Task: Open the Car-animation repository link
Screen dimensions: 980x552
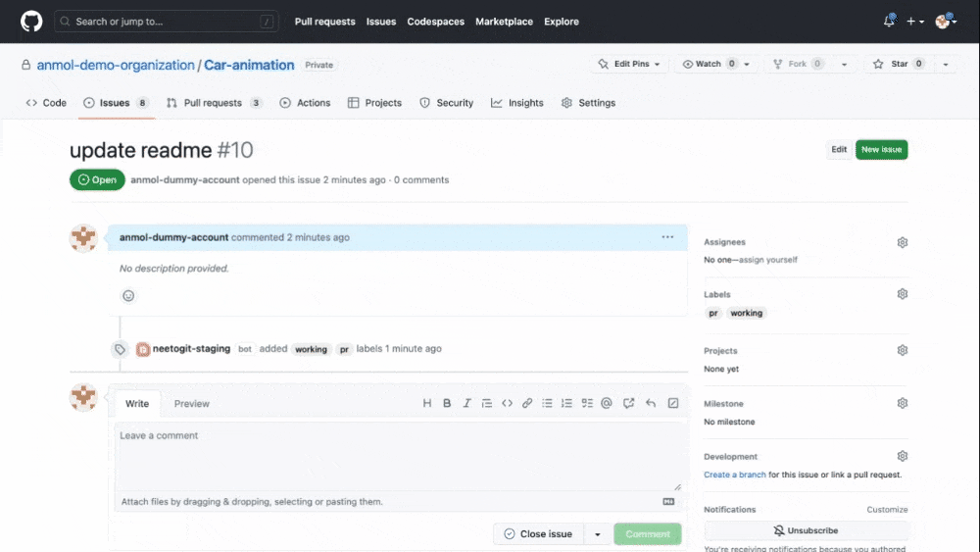Action: coord(249,65)
